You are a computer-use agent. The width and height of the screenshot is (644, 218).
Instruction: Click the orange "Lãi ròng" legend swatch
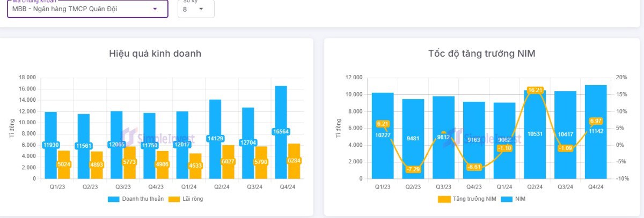[174, 199]
